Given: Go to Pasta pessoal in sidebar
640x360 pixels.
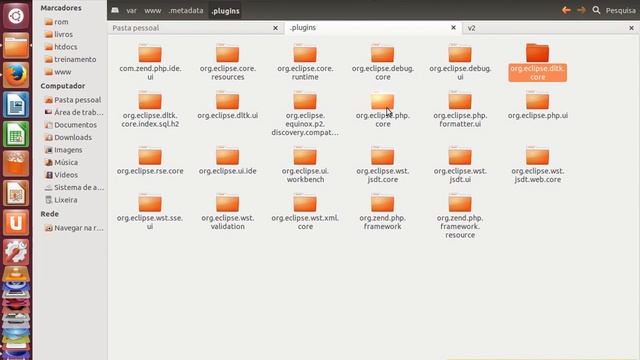Looking at the screenshot, I should tap(77, 100).
